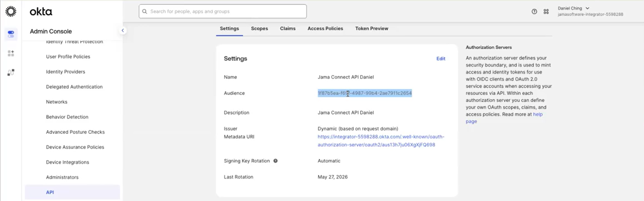Viewport: 644px width, 201px height.
Task: Open the toggle-style icon in left rail
Action: pyautogui.click(x=11, y=34)
